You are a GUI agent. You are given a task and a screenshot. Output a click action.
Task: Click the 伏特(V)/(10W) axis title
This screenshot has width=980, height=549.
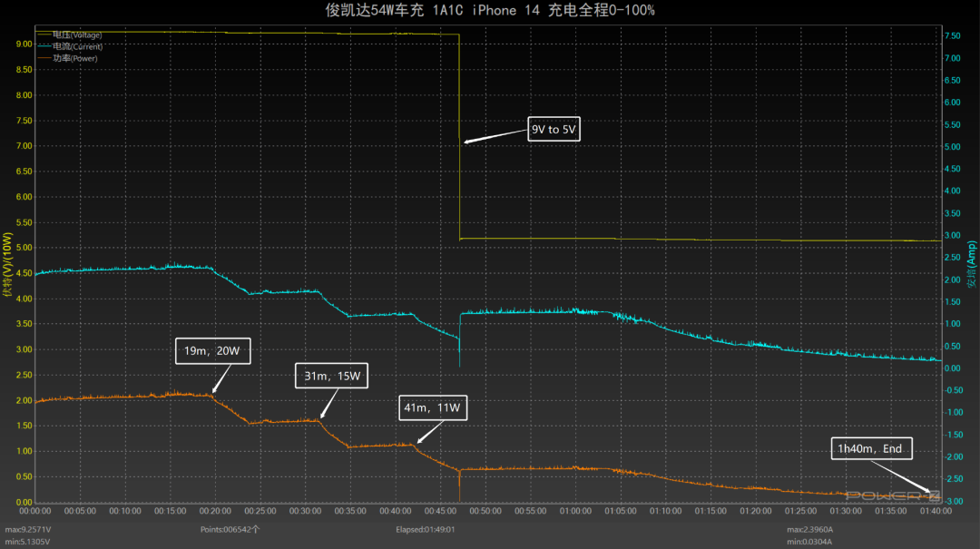click(x=7, y=264)
